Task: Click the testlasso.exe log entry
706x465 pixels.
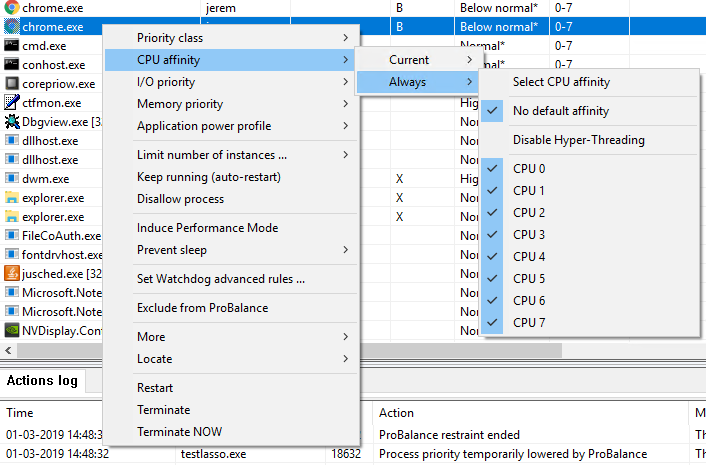Action: coord(214,454)
